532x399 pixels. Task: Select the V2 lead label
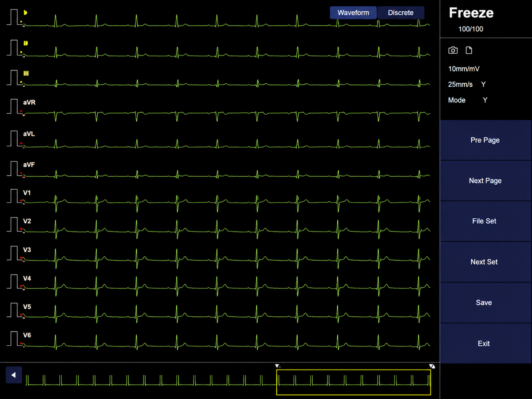27,221
